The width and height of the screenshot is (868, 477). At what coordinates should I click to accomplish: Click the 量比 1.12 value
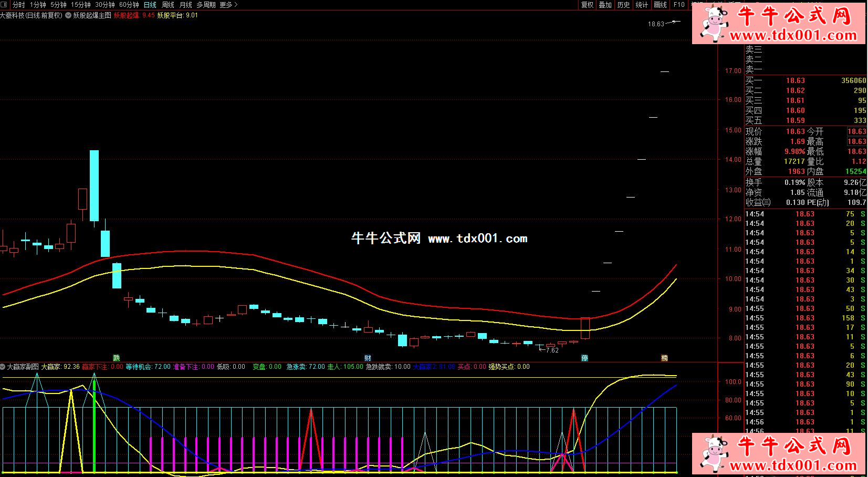coord(859,161)
